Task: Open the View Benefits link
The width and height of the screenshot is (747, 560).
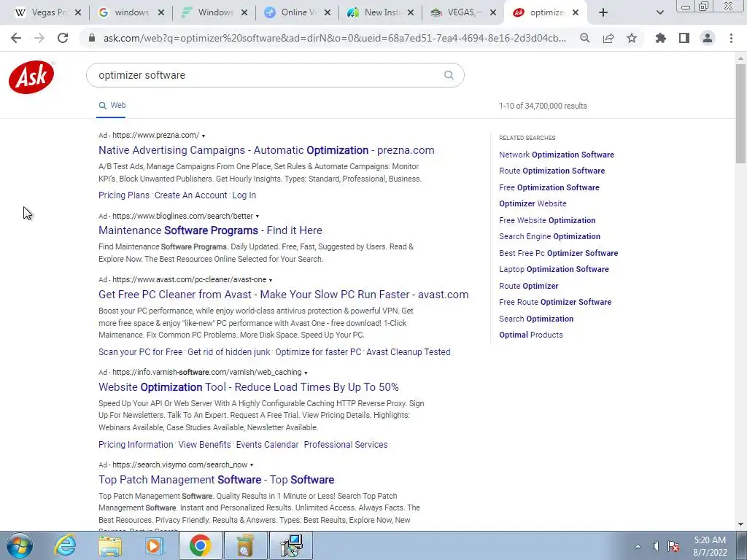Action: click(204, 445)
